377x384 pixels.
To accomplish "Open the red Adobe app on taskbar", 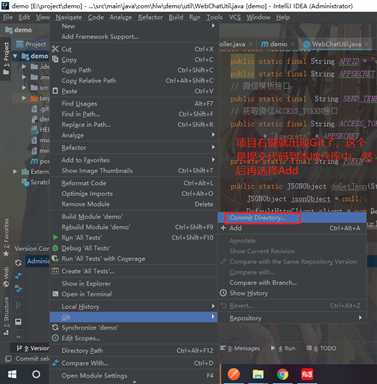I will (x=307, y=374).
